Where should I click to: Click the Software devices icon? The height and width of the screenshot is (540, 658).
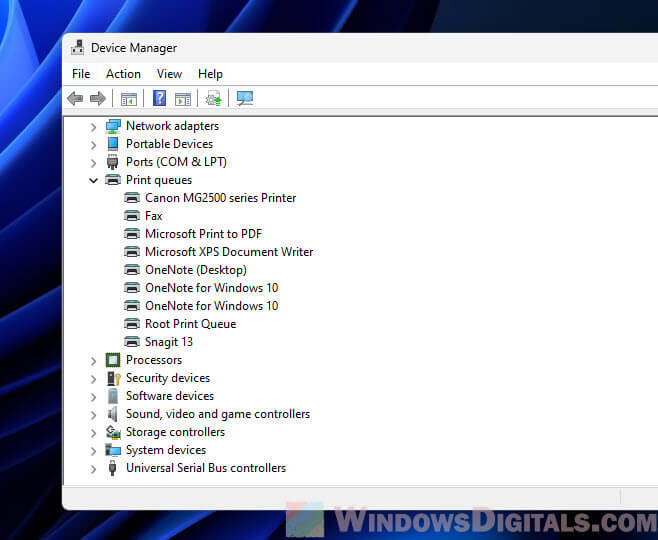click(113, 396)
